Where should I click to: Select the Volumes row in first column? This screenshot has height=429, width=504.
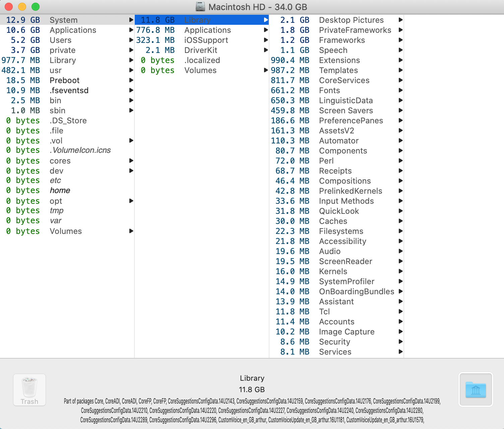coord(67,231)
